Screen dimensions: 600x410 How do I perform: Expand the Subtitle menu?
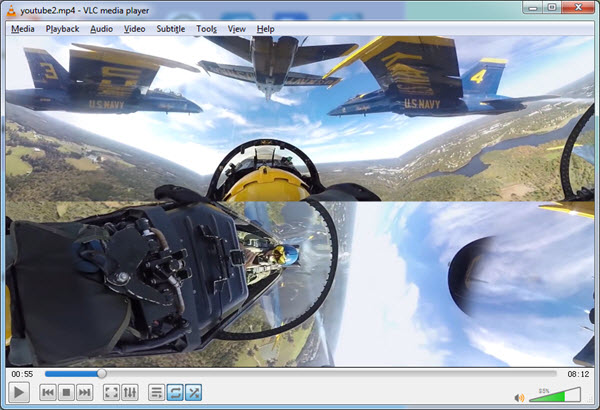point(170,29)
